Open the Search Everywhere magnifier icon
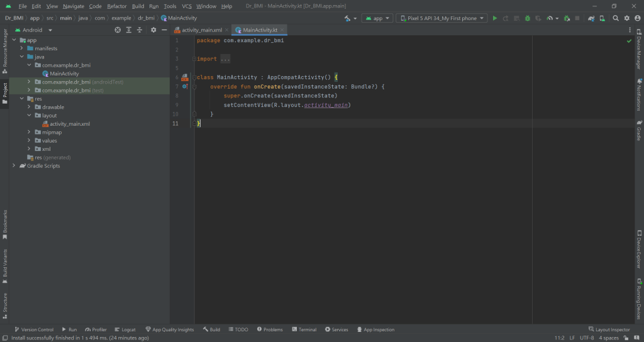 (x=616, y=18)
